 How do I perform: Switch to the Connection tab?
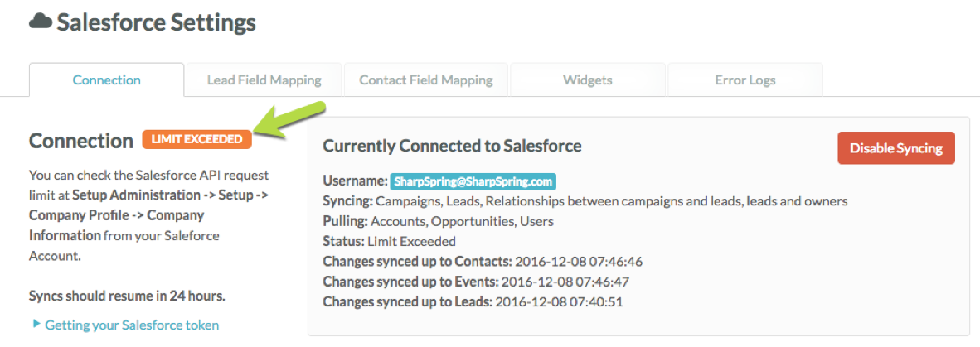pyautogui.click(x=106, y=80)
